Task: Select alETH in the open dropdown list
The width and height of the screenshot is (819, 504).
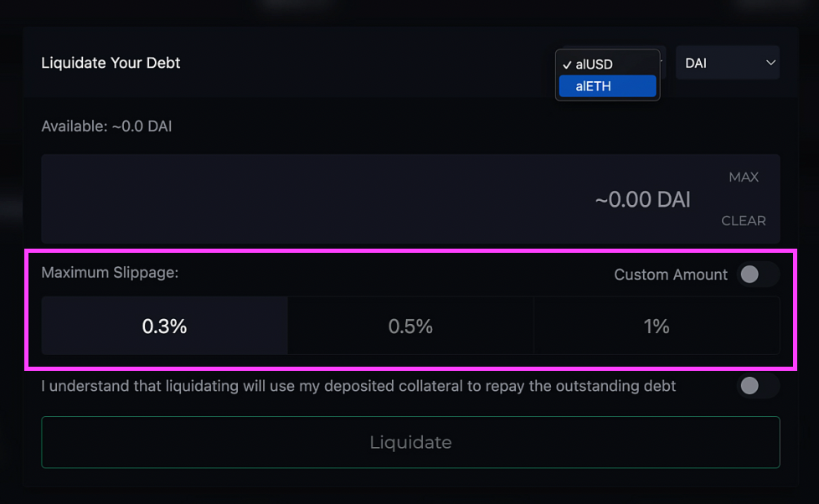Action: tap(607, 86)
